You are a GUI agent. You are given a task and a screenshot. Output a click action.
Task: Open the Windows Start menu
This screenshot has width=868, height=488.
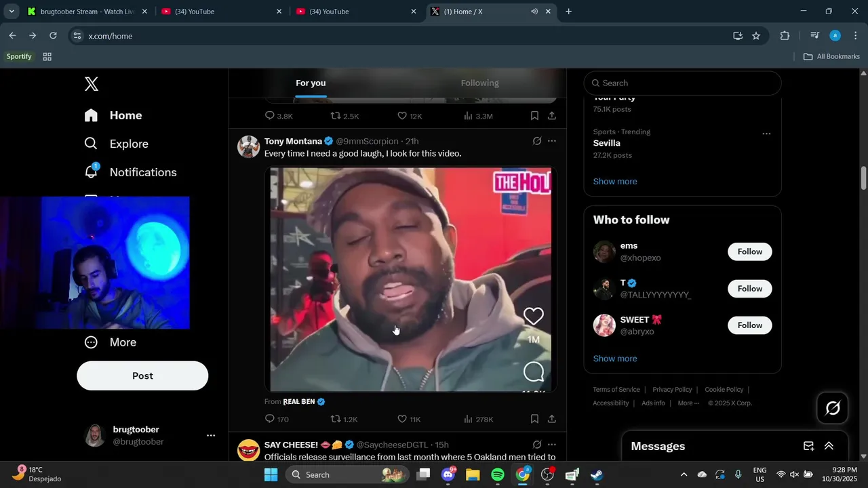click(271, 474)
